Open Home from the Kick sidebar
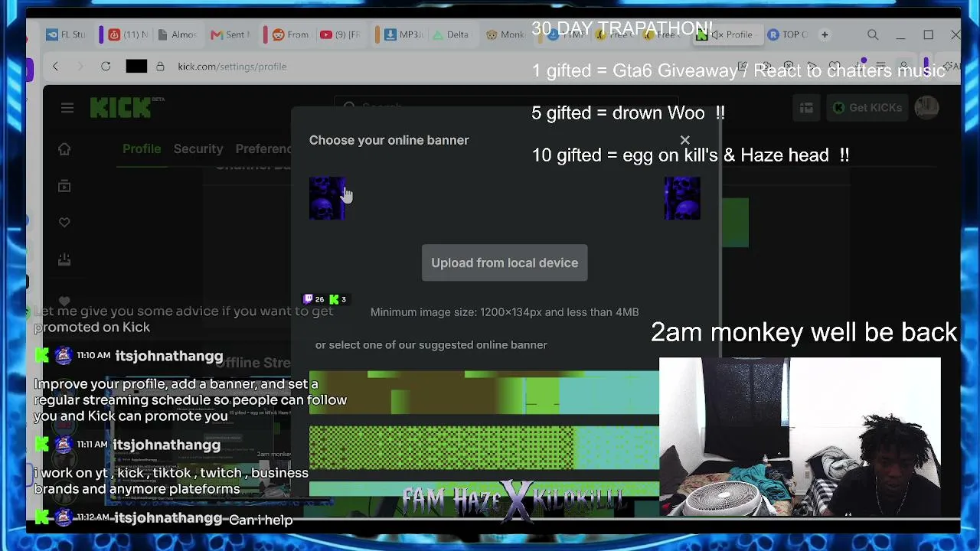980x551 pixels. (x=64, y=149)
